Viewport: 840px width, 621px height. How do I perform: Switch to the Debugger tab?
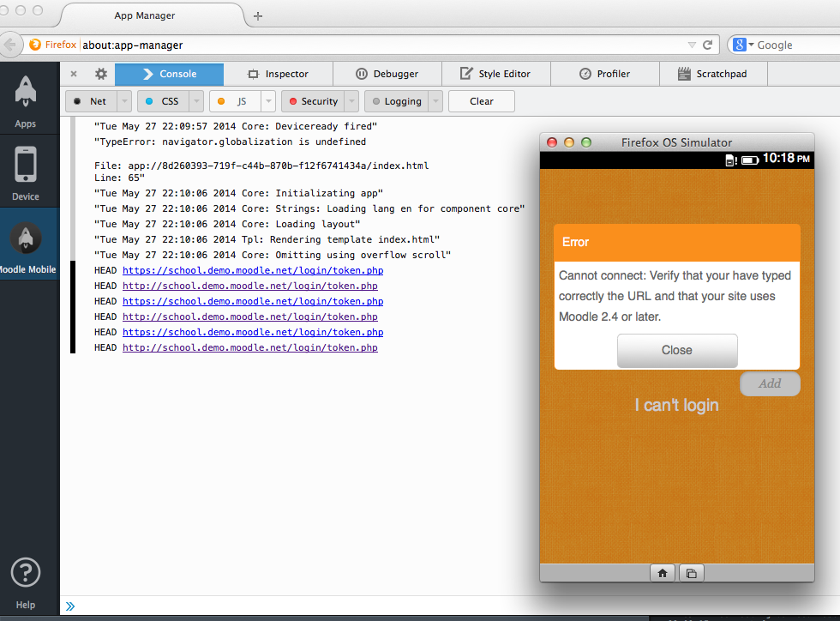click(387, 74)
